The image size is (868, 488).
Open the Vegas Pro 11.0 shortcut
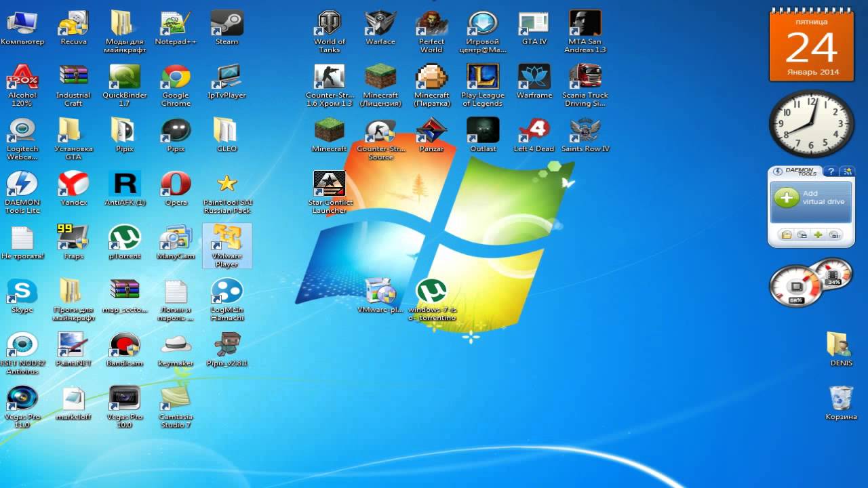pos(22,407)
